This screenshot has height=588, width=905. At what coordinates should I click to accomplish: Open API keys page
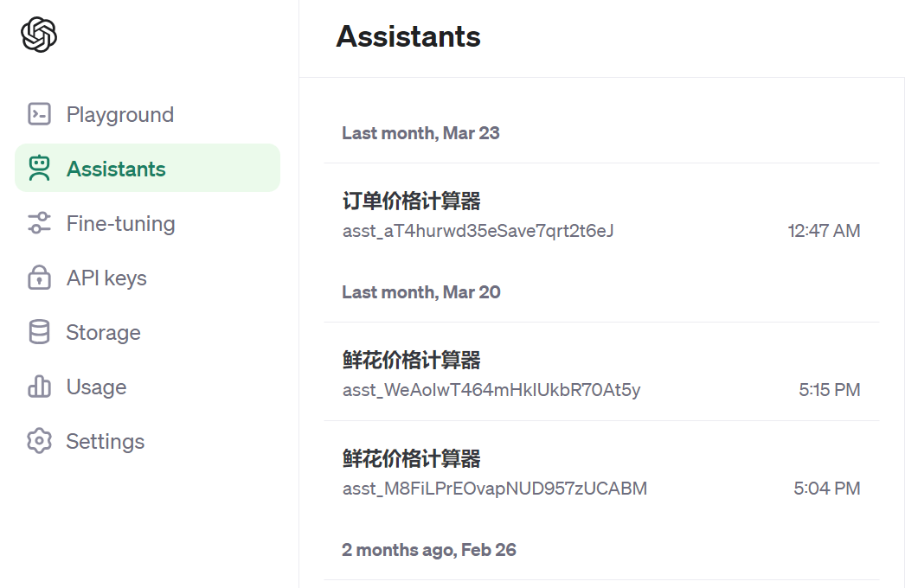pos(147,278)
